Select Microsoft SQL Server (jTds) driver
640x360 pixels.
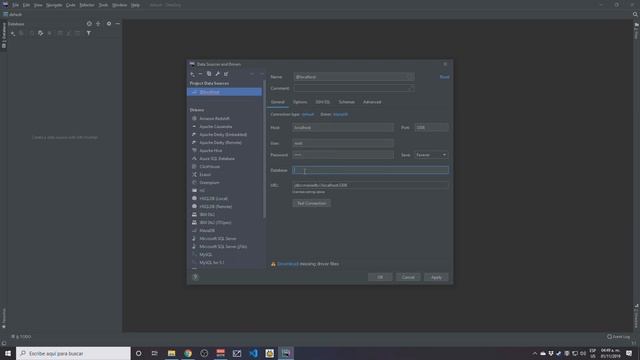click(223, 247)
